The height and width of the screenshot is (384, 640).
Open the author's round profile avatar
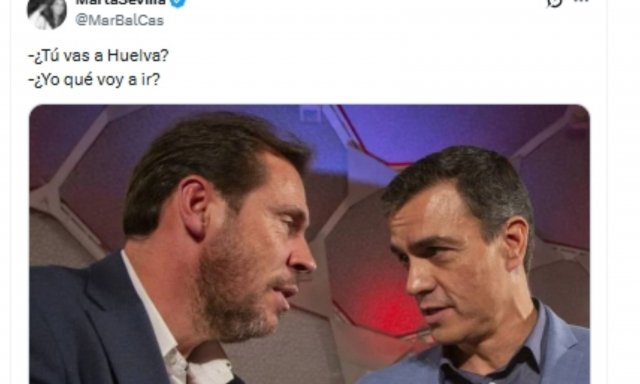[47, 13]
